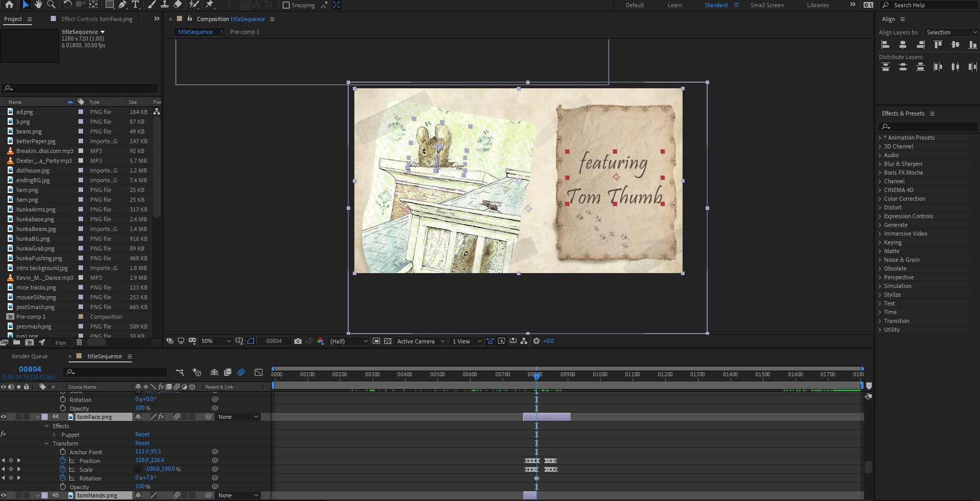Take a snapshot with the camera icon
This screenshot has height=501, width=980.
[297, 341]
